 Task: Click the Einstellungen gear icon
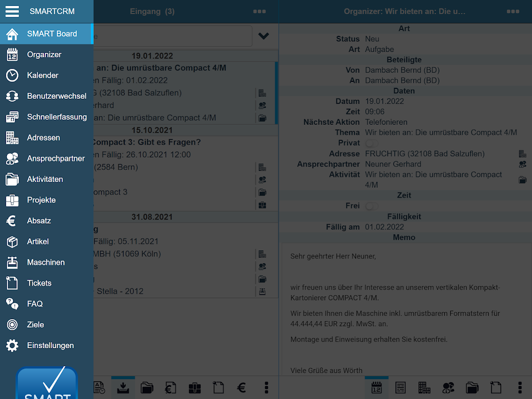[x=12, y=346]
